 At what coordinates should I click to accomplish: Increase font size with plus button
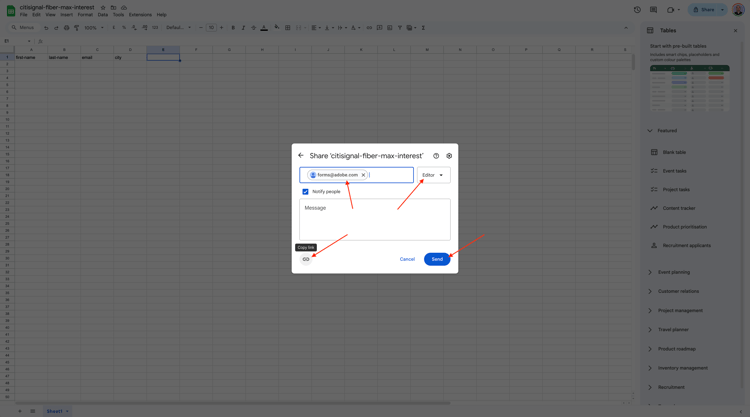point(221,28)
